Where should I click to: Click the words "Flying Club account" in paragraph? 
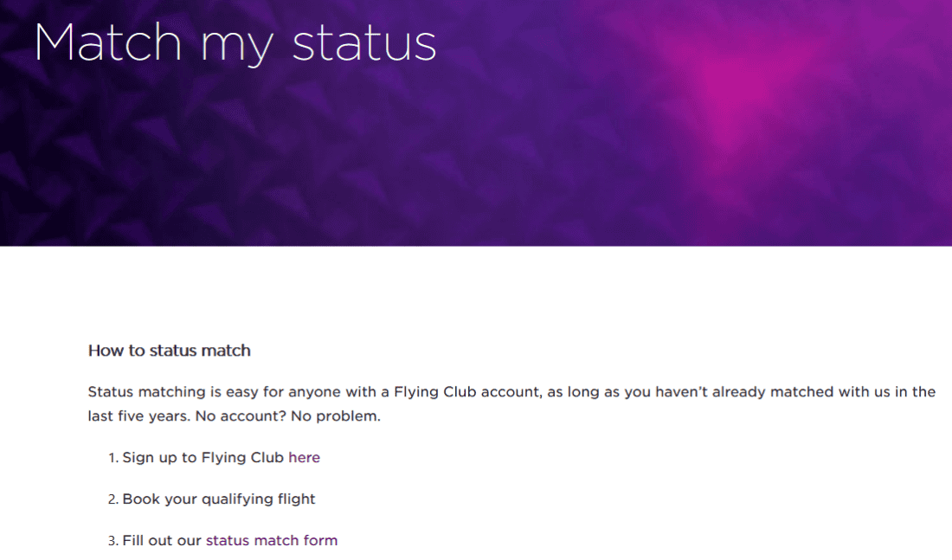[x=459, y=392]
